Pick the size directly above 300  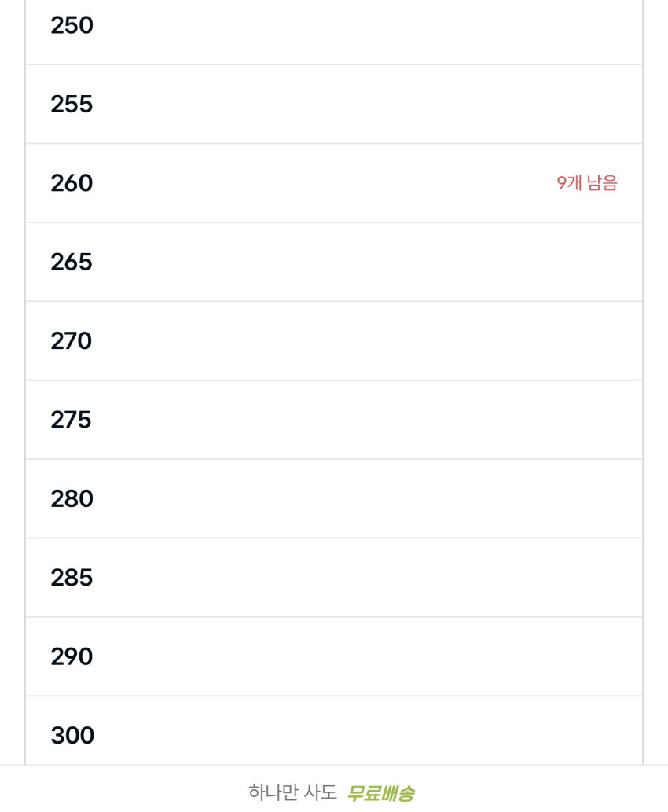(72, 656)
